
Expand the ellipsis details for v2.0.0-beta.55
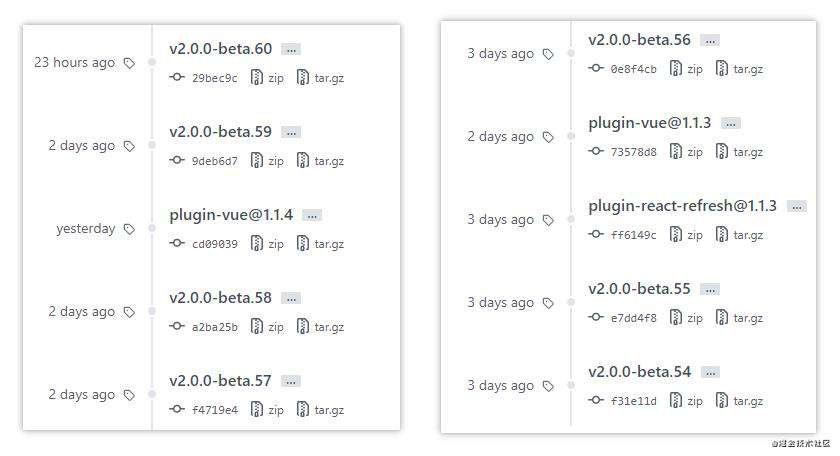[710, 289]
